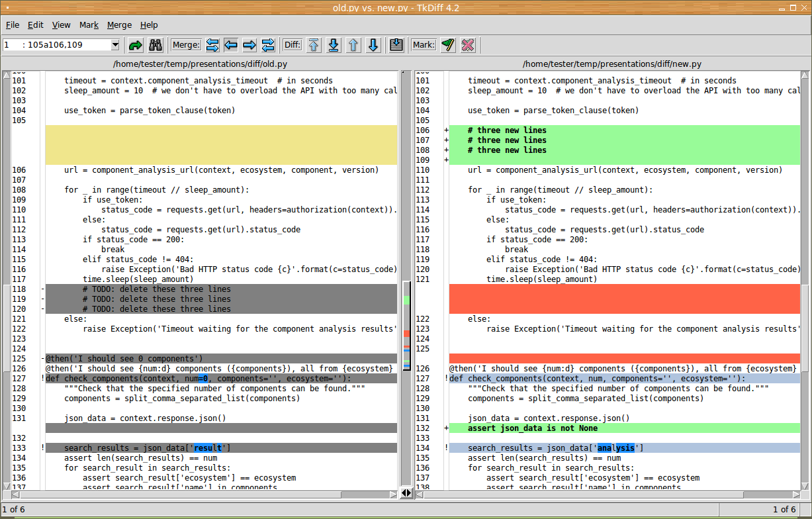This screenshot has height=519, width=812.
Task: Choose right version for merge
Action: tap(249, 45)
